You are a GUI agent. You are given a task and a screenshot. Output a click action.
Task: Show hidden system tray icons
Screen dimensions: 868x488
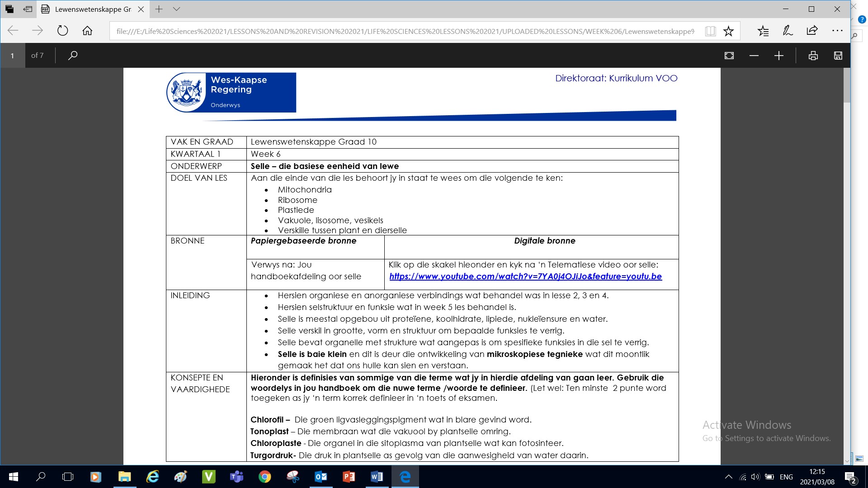point(729,477)
